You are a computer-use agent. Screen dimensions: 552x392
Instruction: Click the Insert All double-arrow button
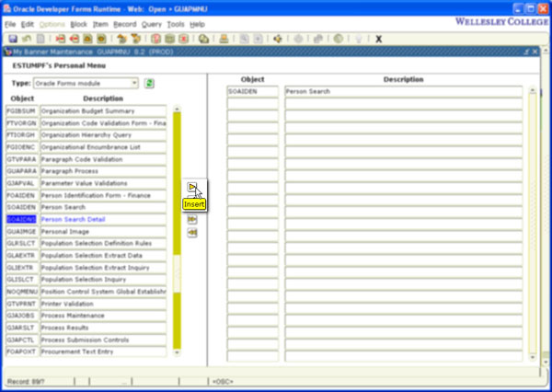click(192, 219)
